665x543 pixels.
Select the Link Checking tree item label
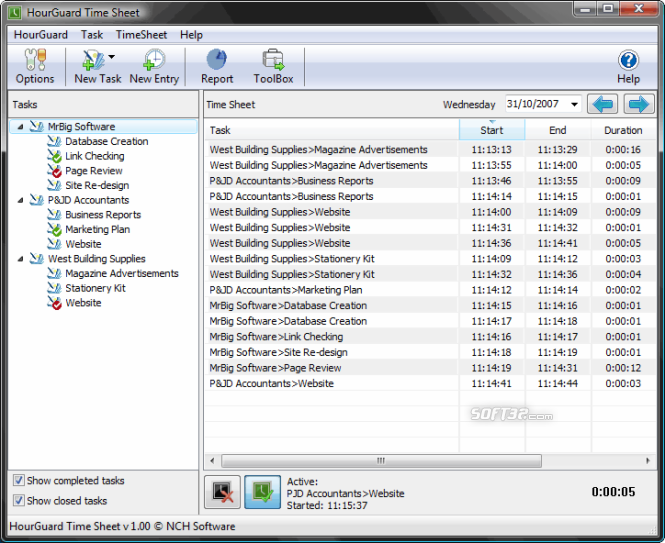pos(95,156)
